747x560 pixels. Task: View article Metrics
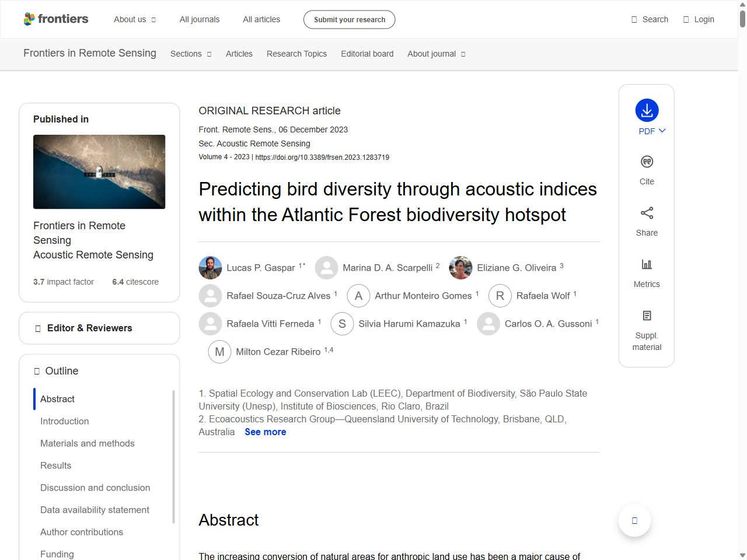coord(646,272)
